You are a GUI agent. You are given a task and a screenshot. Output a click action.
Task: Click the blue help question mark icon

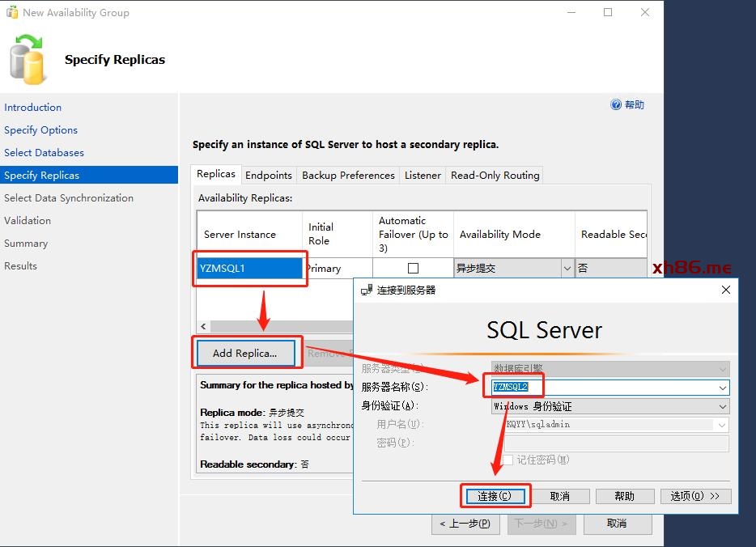(616, 105)
